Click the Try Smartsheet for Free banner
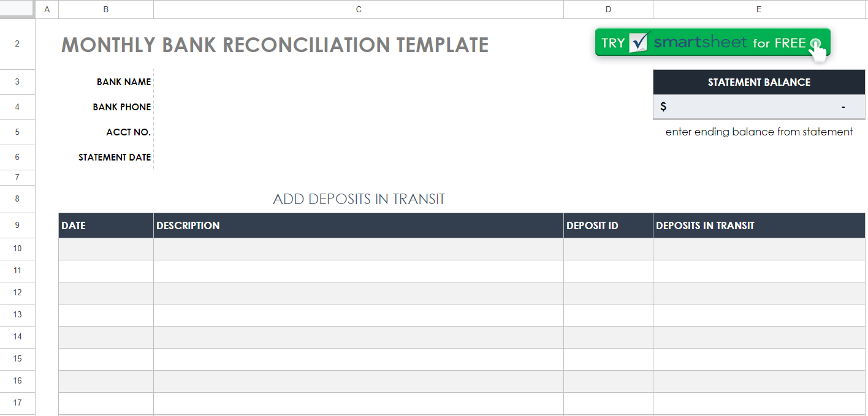This screenshot has width=868, height=416. [712, 42]
